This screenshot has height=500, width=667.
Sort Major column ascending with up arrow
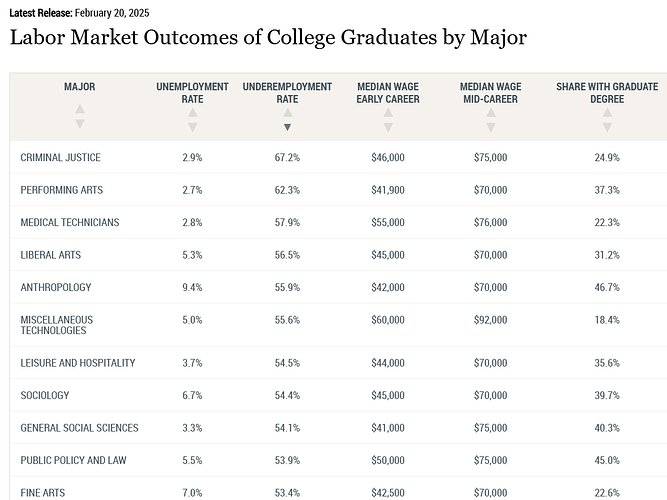[x=80, y=109]
